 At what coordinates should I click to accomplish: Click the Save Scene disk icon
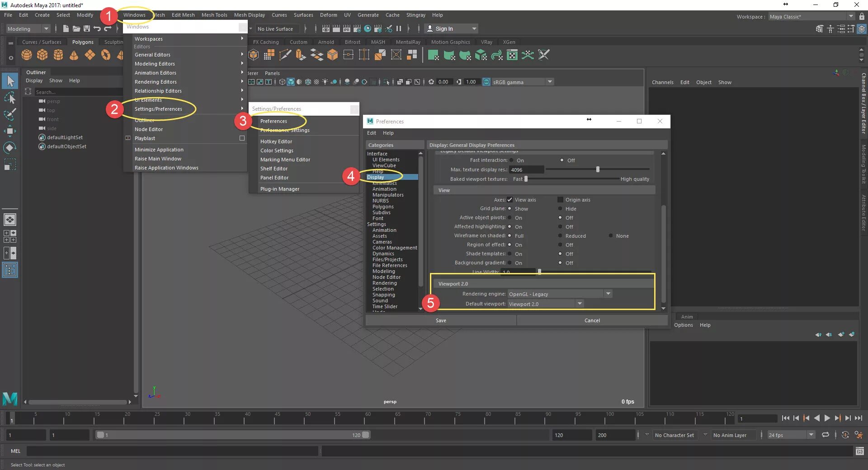tap(87, 28)
